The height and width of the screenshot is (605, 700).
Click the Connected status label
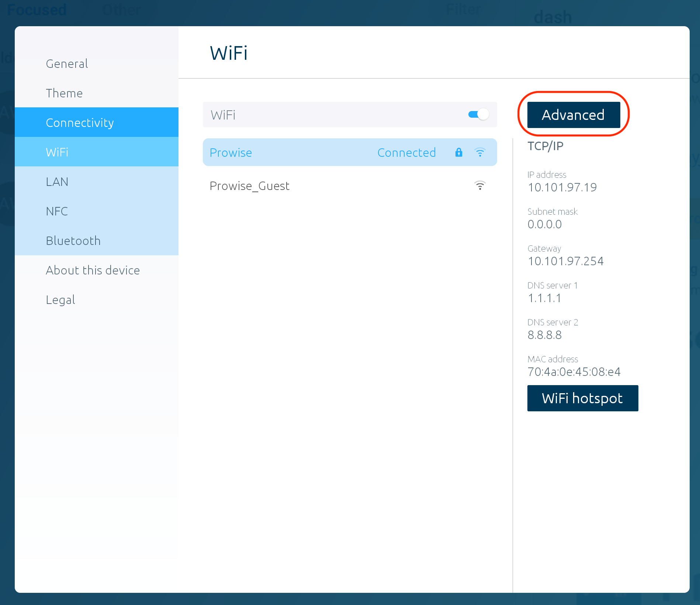[406, 152]
